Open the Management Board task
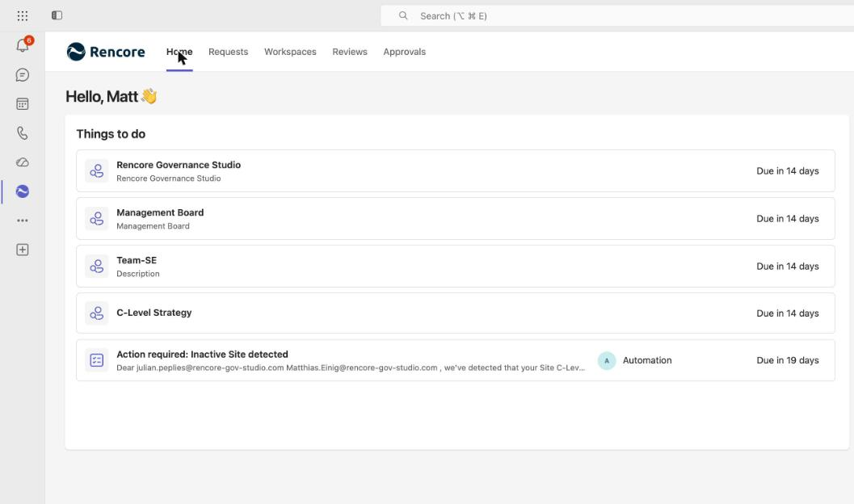This screenshot has width=854, height=504. (x=456, y=219)
